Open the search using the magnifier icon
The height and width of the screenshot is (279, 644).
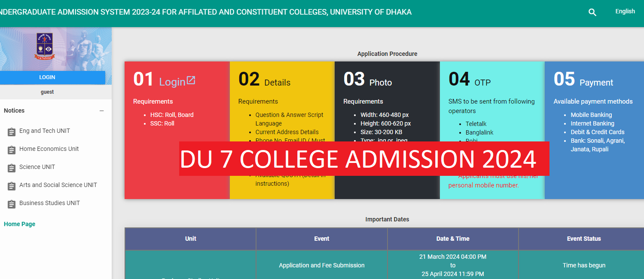click(x=592, y=12)
